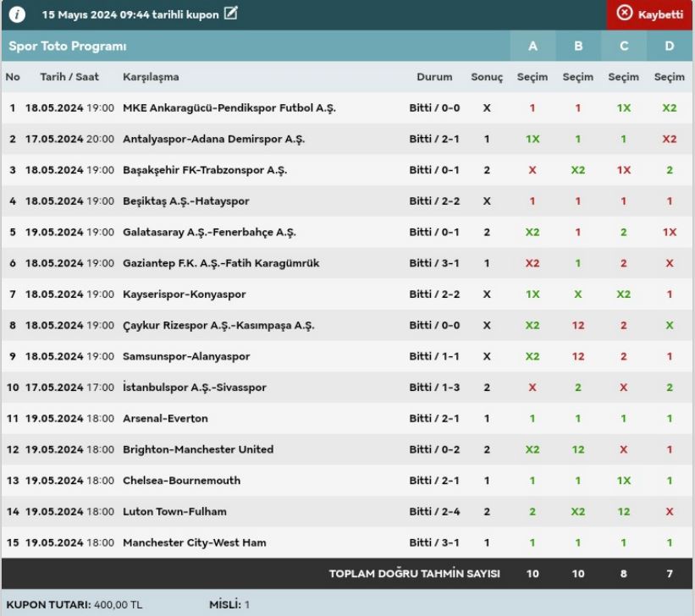Click the coupon date text in header
Image resolution: width=695 pixels, height=616 pixels.
[x=130, y=14]
